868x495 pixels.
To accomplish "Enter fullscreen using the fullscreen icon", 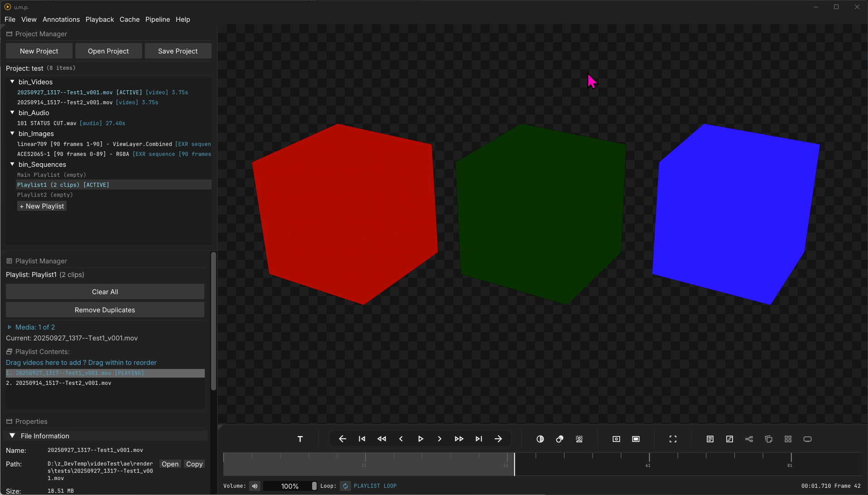I will click(673, 439).
